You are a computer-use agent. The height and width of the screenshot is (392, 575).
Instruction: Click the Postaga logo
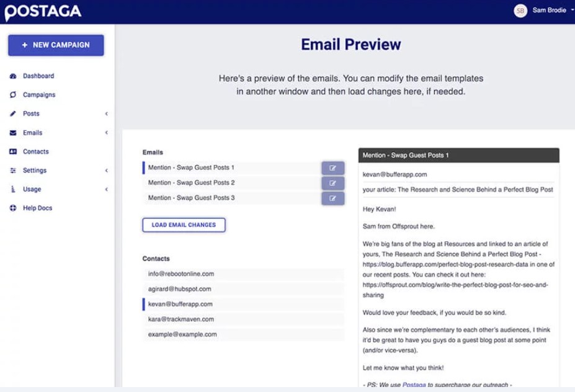point(43,12)
